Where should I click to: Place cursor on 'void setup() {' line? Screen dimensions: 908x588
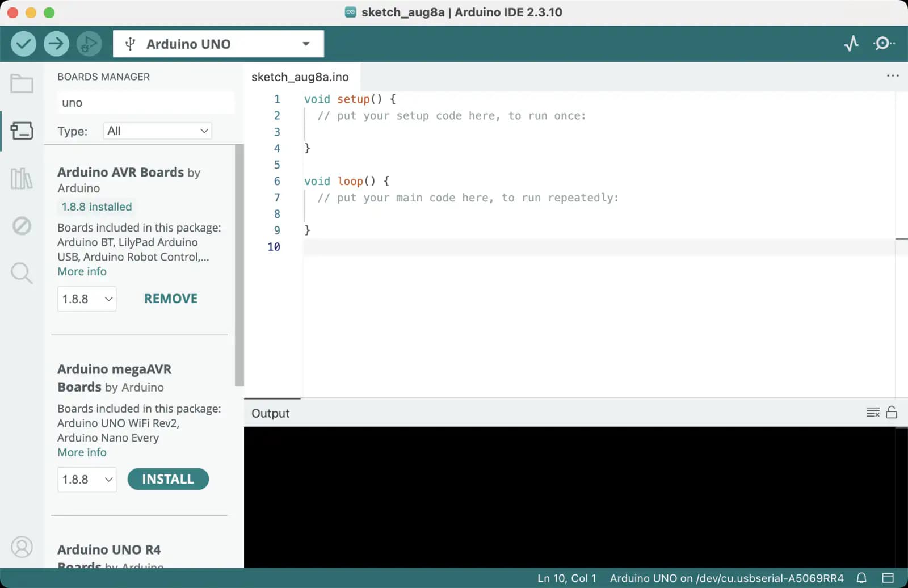click(350, 99)
